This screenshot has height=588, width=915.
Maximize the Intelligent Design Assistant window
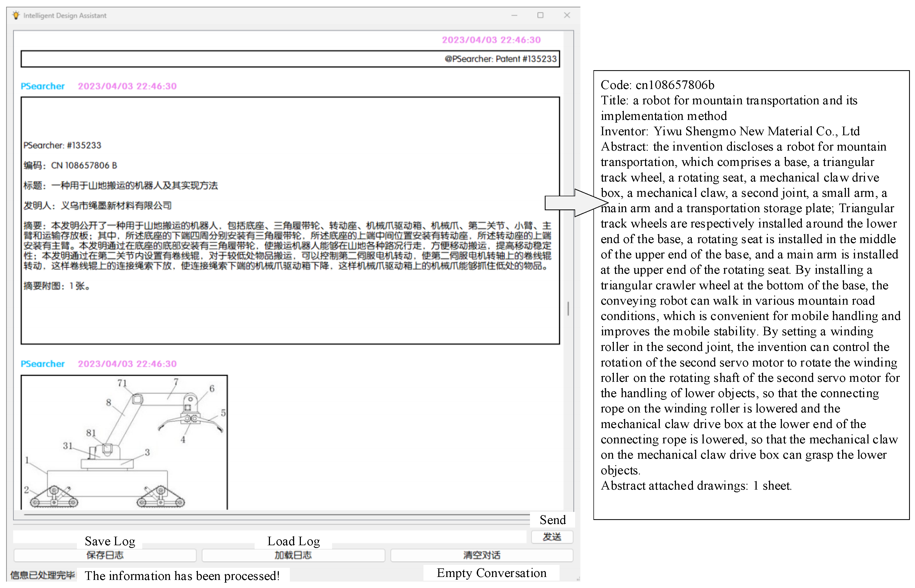click(540, 15)
